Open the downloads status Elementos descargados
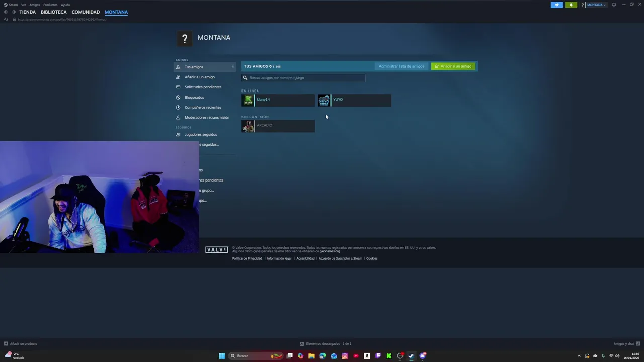The image size is (644, 362). tap(326, 344)
